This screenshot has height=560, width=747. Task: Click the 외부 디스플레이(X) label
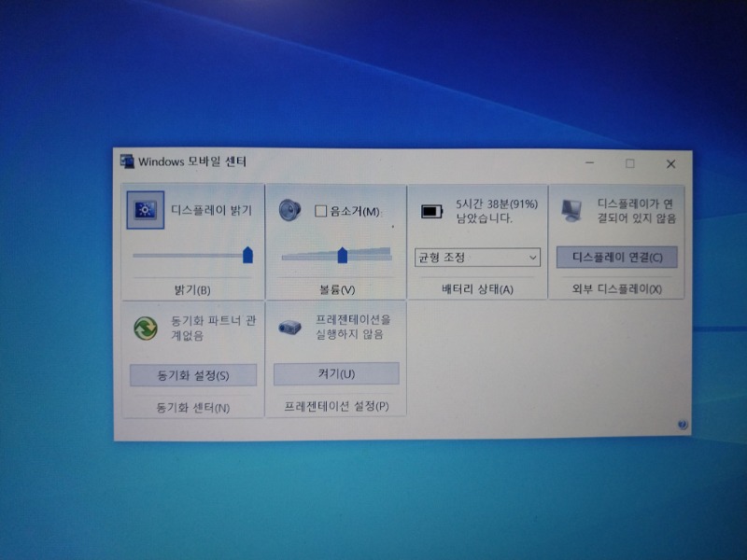click(617, 288)
